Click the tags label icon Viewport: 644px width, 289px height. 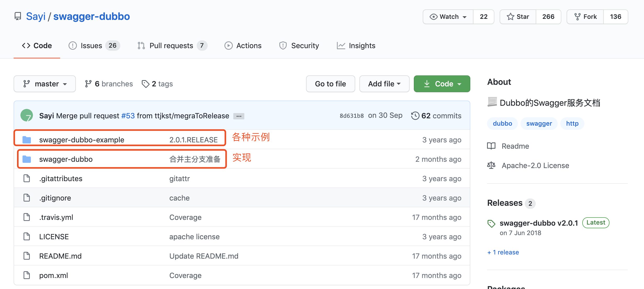[145, 84]
